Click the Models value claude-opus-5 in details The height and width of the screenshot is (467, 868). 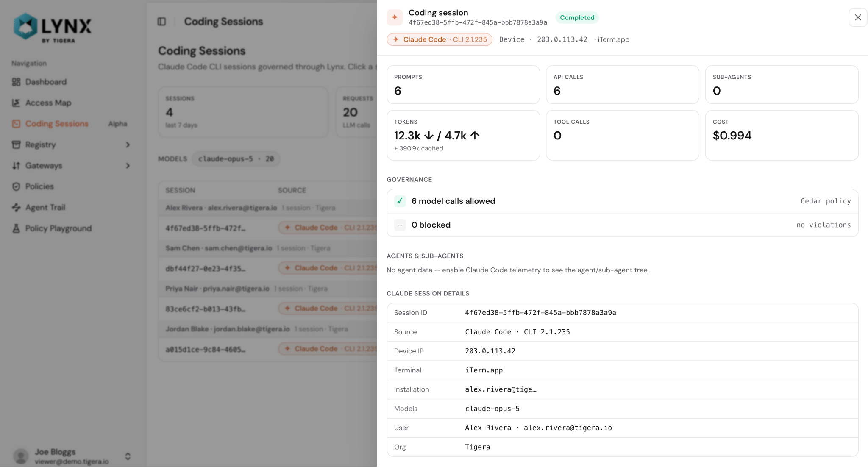pyautogui.click(x=492, y=409)
